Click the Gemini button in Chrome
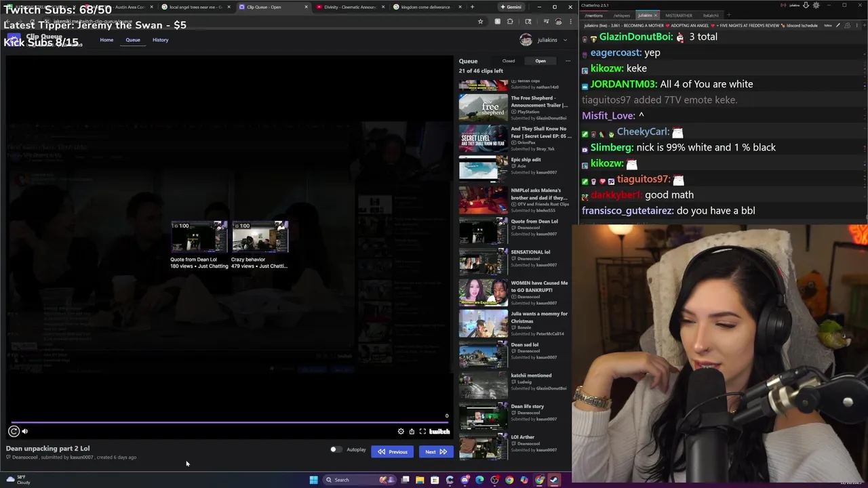Viewport: 868px width, 488px height. (511, 7)
